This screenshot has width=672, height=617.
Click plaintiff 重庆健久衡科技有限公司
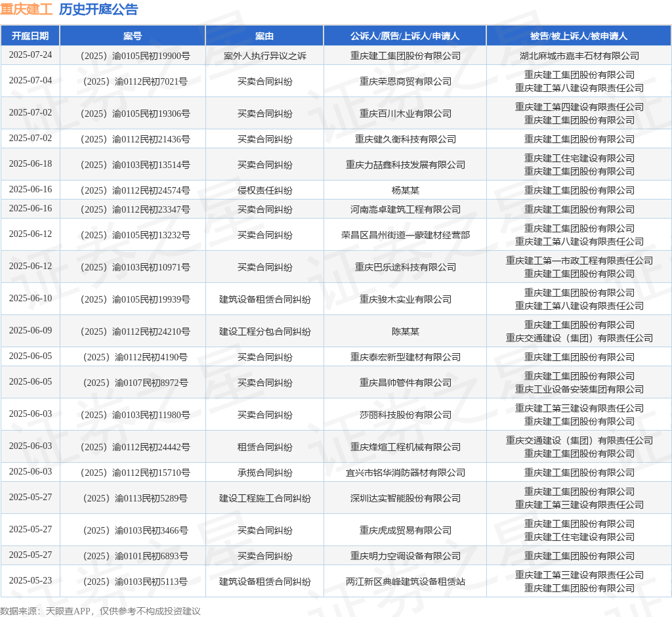tap(406, 139)
